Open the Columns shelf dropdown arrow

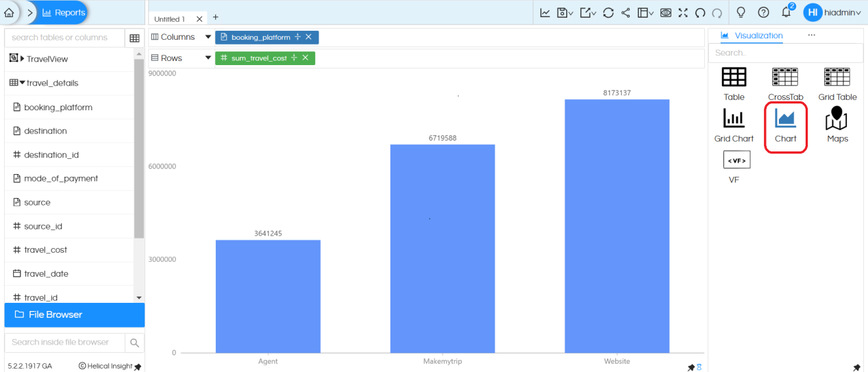(208, 37)
